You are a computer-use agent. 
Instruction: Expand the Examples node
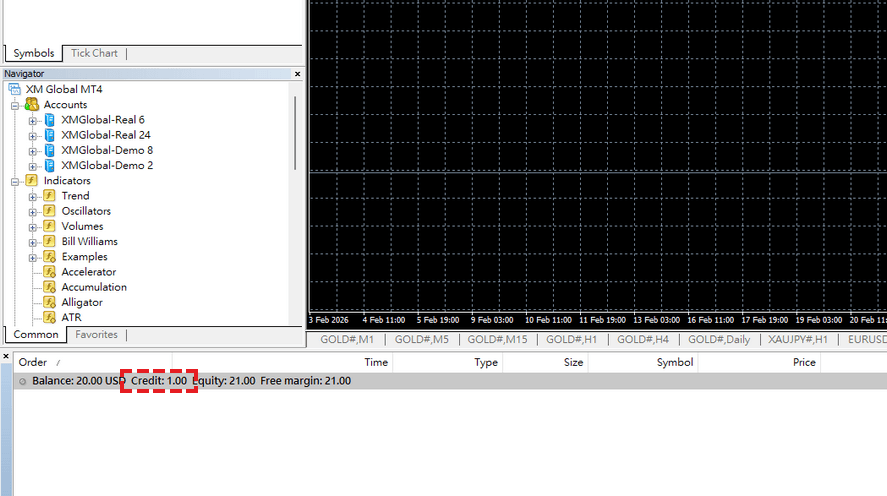click(33, 258)
